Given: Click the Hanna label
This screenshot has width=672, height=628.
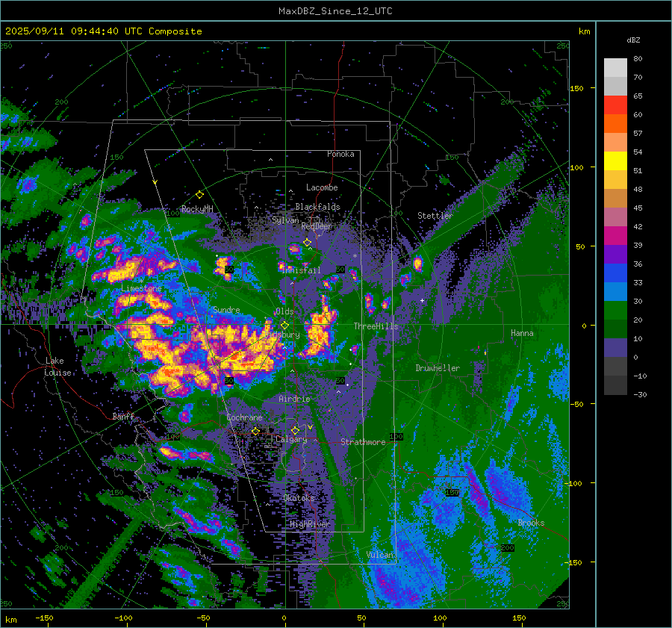Looking at the screenshot, I should 522,333.
